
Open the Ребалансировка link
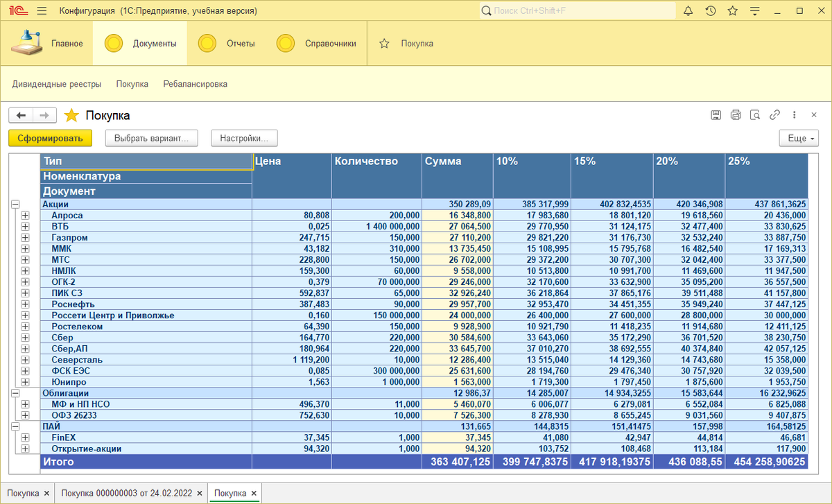click(196, 84)
